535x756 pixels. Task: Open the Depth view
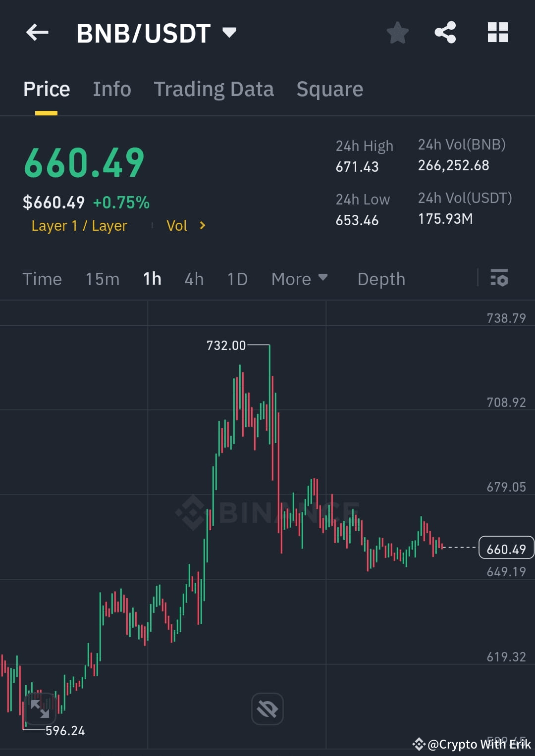pos(381,279)
